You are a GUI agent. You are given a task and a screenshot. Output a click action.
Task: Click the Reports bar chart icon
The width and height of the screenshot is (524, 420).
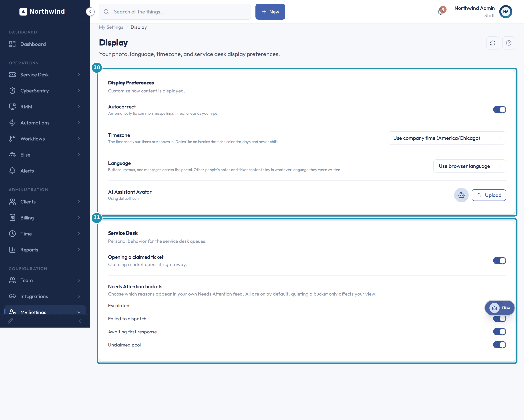click(12, 250)
